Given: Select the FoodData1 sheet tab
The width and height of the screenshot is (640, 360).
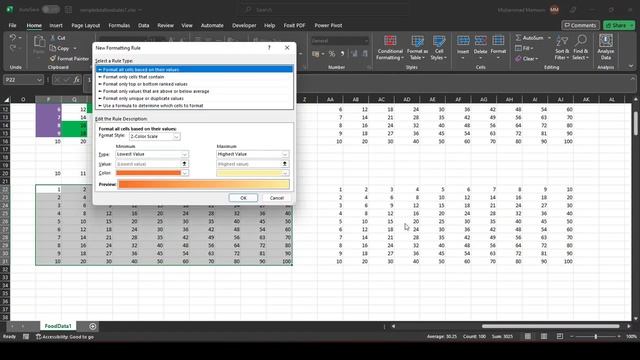Looking at the screenshot, I should pyautogui.click(x=58, y=326).
